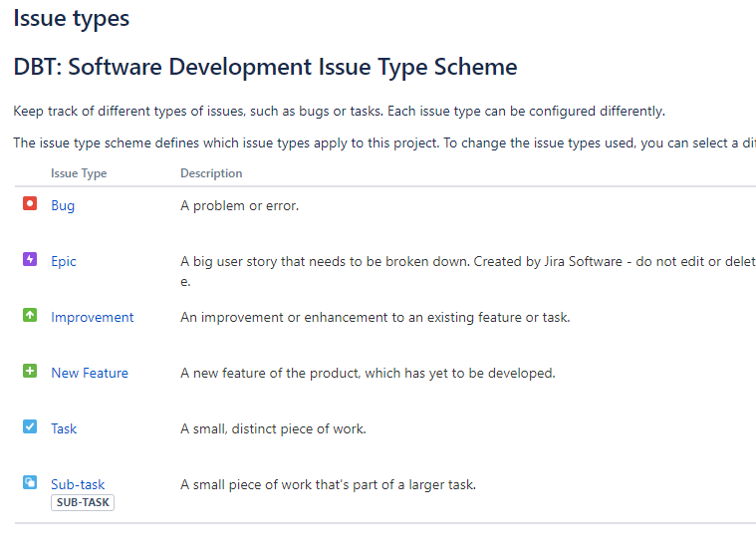
Task: Open the Improvement issue type link
Action: [x=92, y=317]
